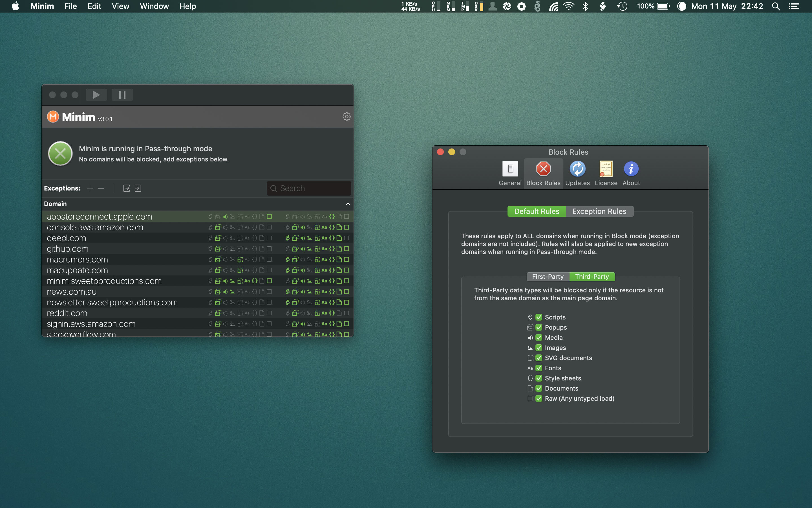Open Minim settings gear icon
The height and width of the screenshot is (508, 812).
coord(346,117)
